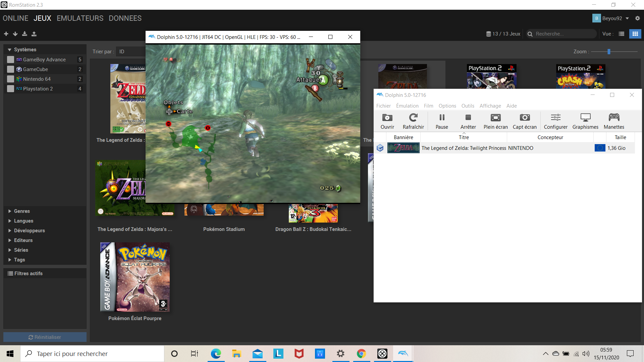Open the Outils menu in Dolphin

468,106
